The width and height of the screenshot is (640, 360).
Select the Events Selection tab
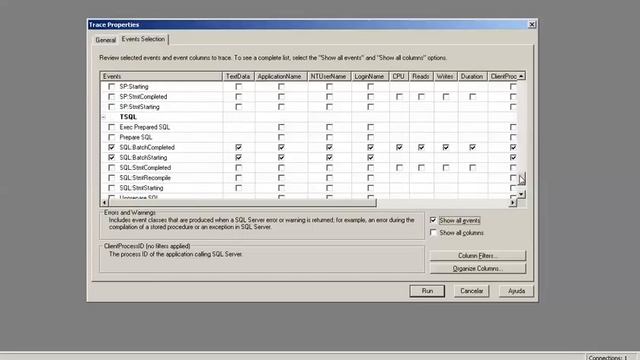pyautogui.click(x=143, y=39)
